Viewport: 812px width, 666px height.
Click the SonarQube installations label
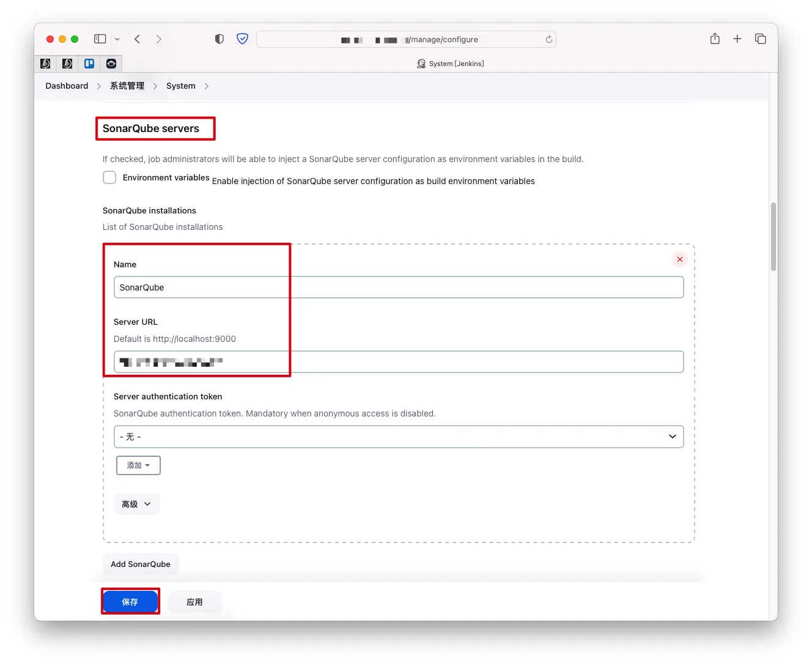[149, 210]
